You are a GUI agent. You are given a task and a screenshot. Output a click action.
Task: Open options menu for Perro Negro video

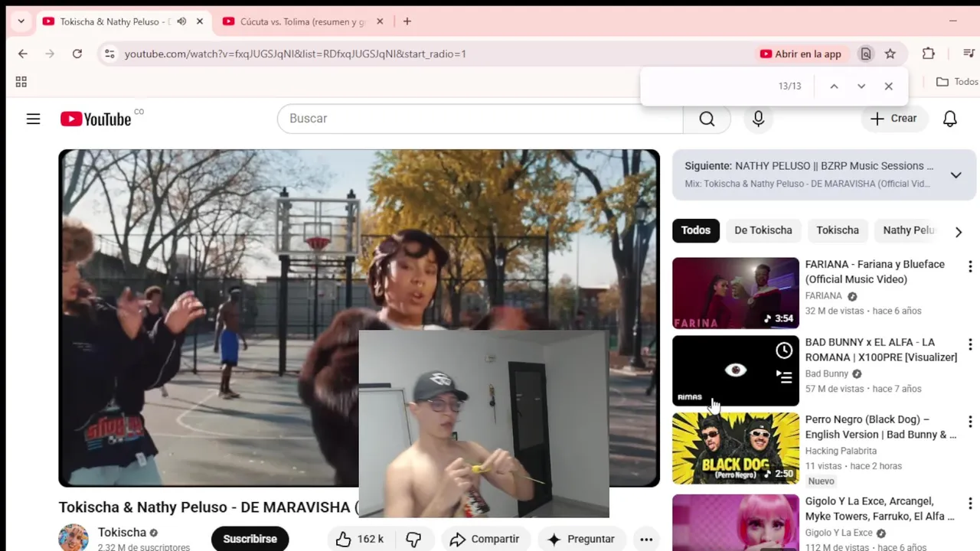[x=970, y=422]
